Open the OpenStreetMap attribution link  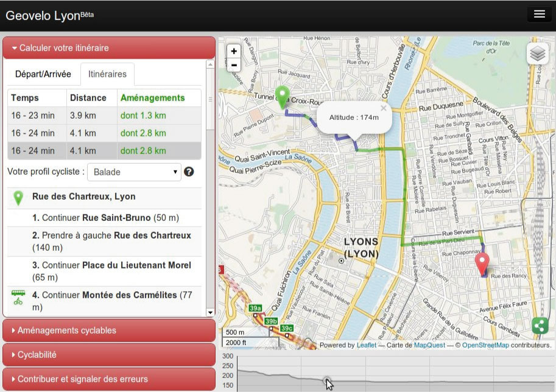pyautogui.click(x=485, y=345)
